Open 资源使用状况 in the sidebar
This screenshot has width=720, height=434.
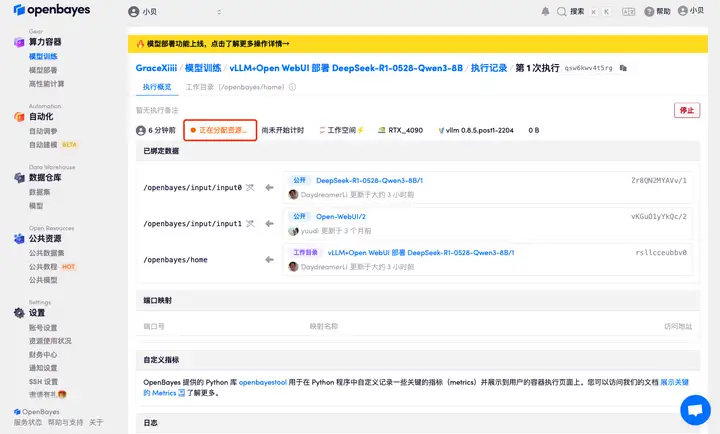click(50, 341)
